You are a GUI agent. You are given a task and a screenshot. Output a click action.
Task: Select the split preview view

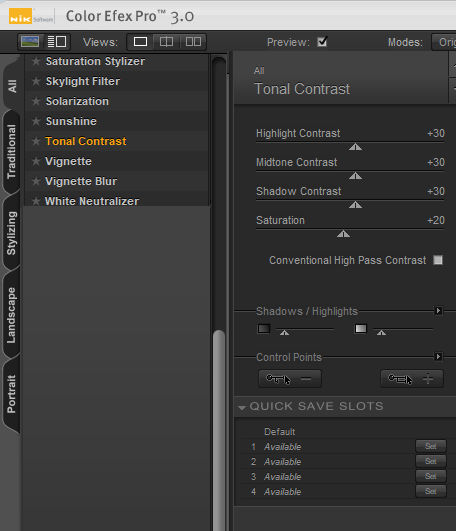tap(166, 42)
